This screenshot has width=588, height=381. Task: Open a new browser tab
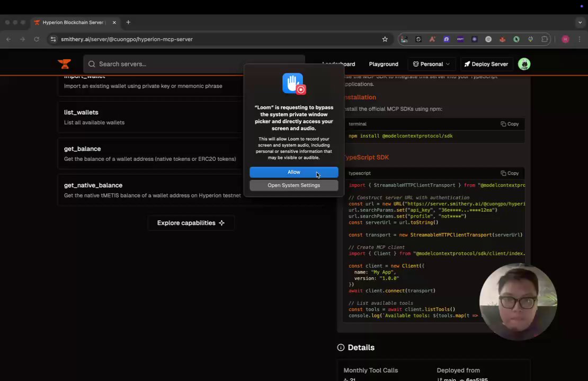(128, 22)
